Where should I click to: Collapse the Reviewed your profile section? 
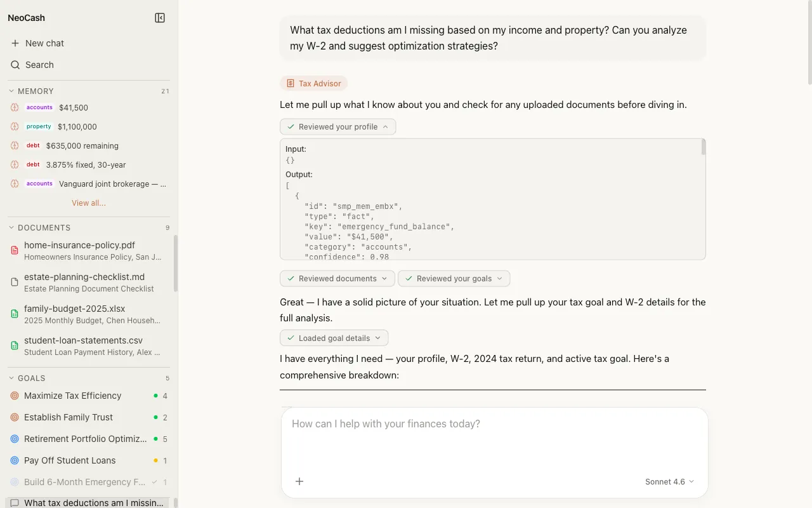coord(337,127)
